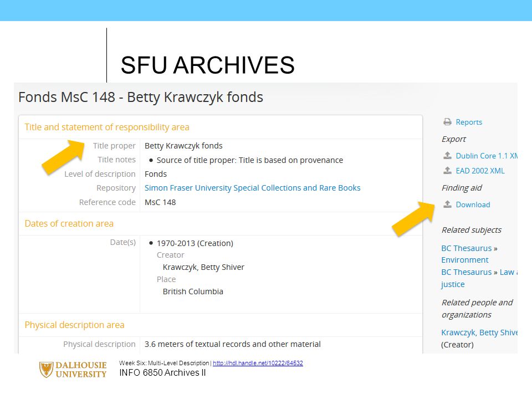Viewport: 532px width, 399px height.
Task: Click the printer icon beside Reports
Action: (447, 122)
